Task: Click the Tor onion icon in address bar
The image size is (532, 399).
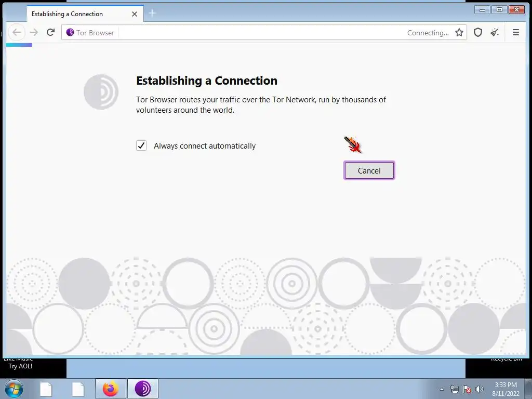Action: pyautogui.click(x=70, y=33)
